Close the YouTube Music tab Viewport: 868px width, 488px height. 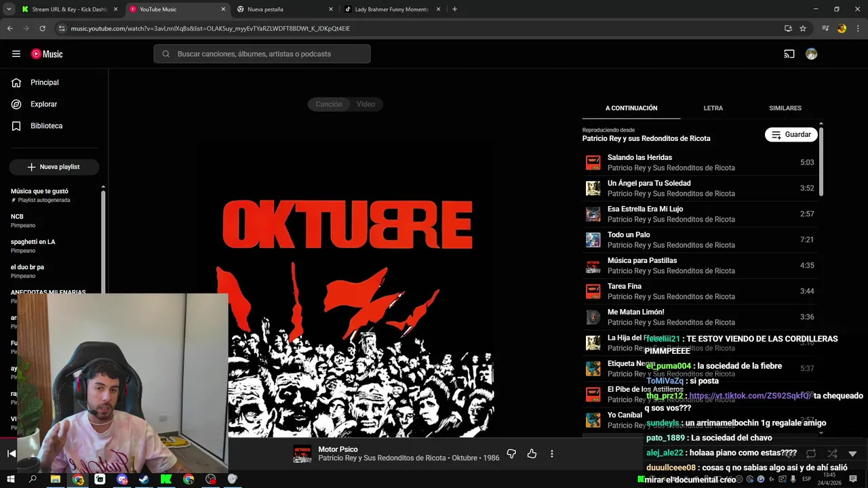coord(223,9)
